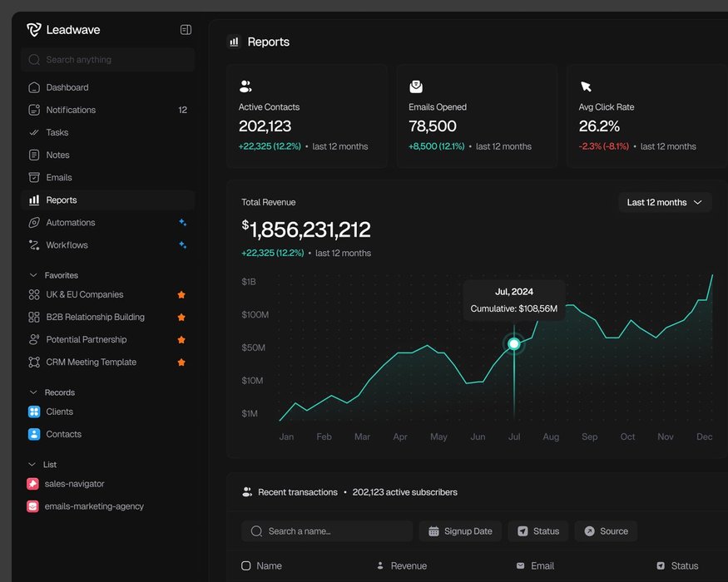
Task: Collapse the Records section
Action: [x=33, y=392]
